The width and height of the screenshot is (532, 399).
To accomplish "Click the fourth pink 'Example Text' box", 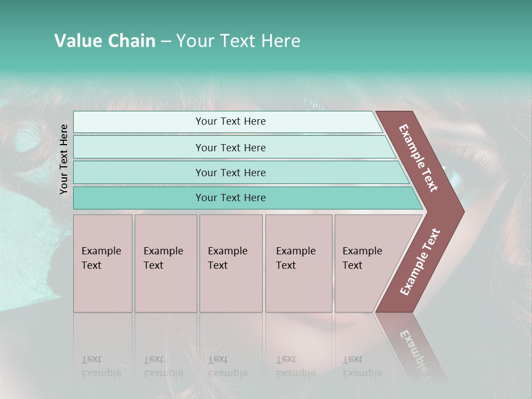I will coord(299,263).
